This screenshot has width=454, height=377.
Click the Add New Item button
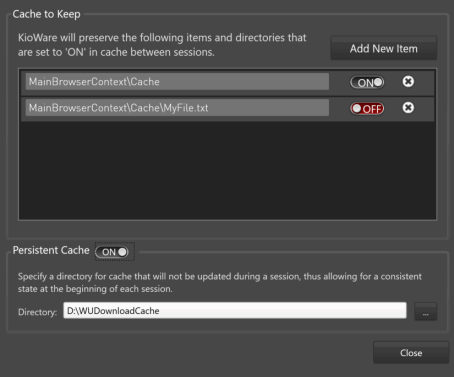click(x=383, y=48)
